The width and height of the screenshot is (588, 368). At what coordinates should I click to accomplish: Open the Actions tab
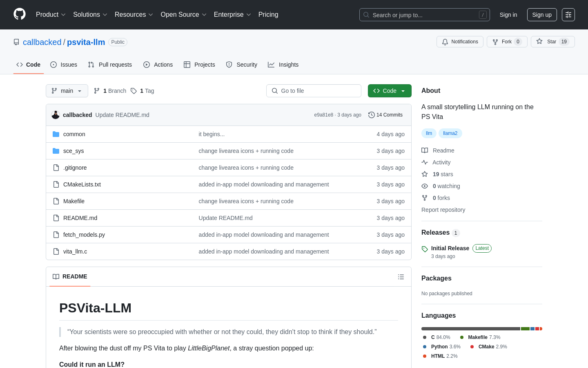coord(158,65)
